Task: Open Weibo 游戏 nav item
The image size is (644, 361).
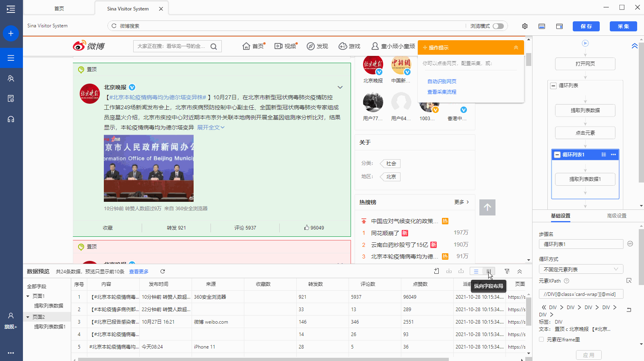Action: pos(349,46)
